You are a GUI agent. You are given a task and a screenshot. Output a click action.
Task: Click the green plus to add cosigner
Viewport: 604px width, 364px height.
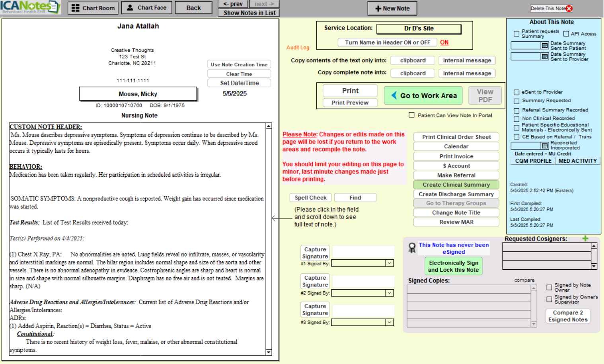pos(585,239)
